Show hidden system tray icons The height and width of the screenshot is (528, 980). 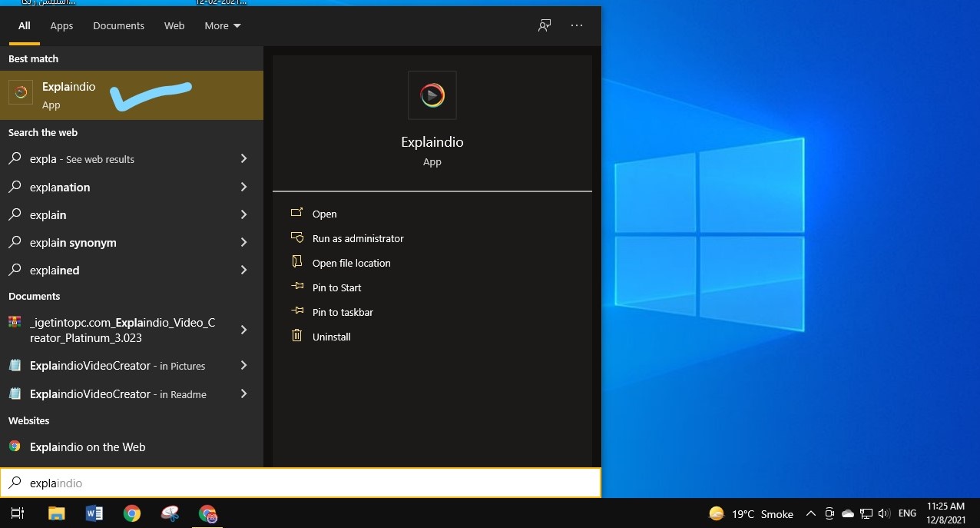[x=810, y=513]
